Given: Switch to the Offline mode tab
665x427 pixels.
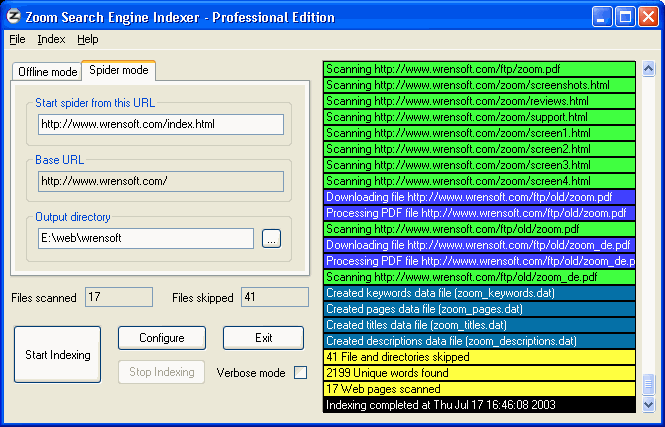Looking at the screenshot, I should point(47,72).
